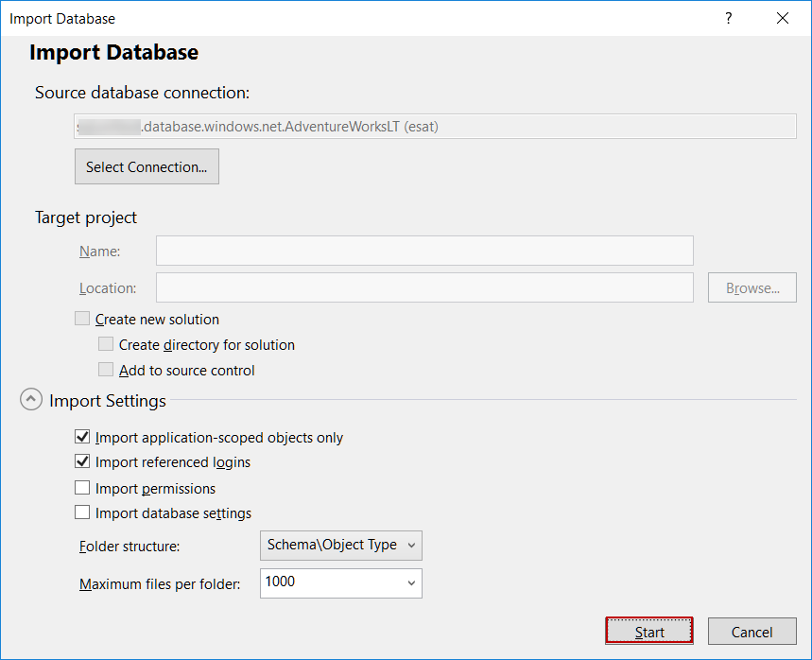812x660 pixels.
Task: Enable Import database settings checkbox
Action: [x=82, y=513]
